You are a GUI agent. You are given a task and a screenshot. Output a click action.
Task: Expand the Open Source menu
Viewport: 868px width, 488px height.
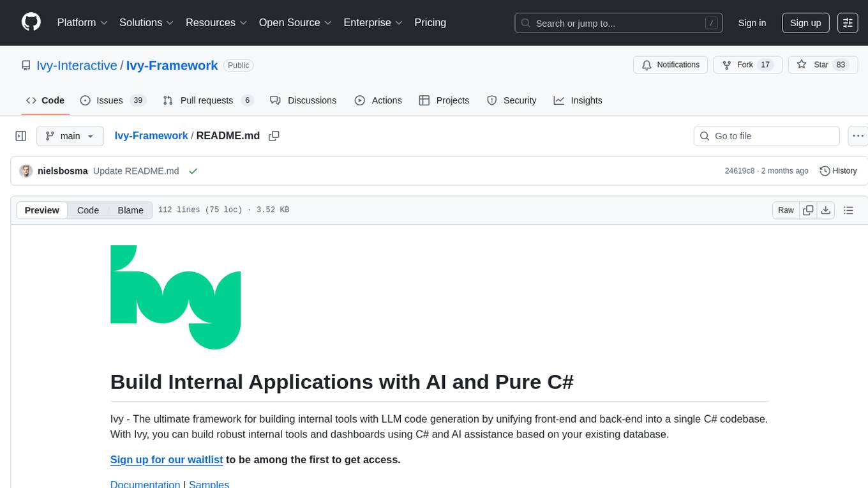(x=296, y=22)
